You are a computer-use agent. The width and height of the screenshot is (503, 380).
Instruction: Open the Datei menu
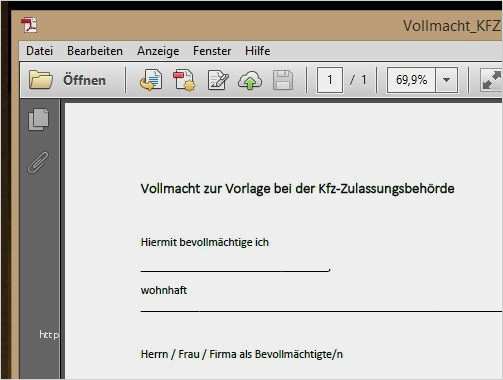39,51
